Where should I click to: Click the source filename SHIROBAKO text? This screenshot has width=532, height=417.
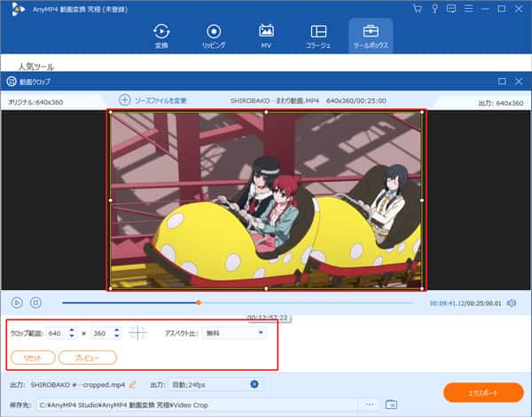click(275, 101)
